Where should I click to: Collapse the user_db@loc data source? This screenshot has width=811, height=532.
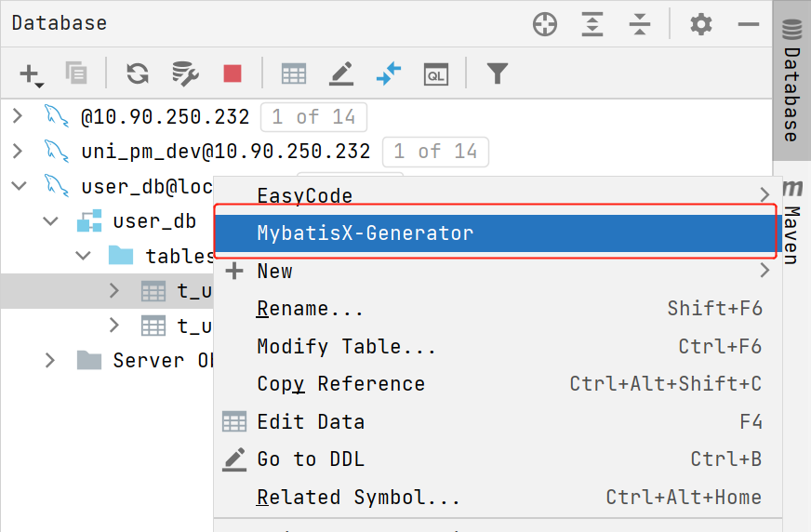pos(19,186)
